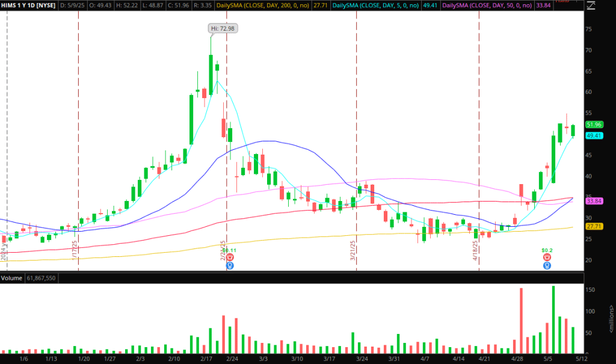This screenshot has width=616, height=364.
Task: Click the HIMS 1 Y 1D symbol label
Action: 28,5
